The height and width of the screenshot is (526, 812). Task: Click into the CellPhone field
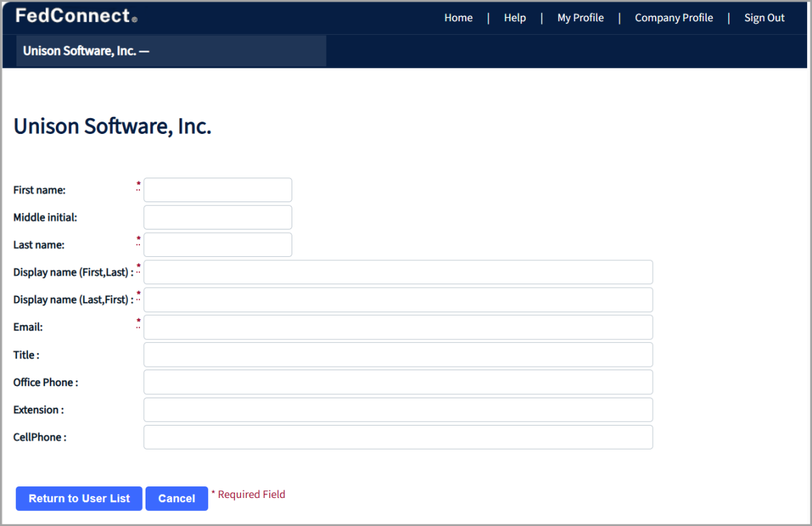[397, 437]
